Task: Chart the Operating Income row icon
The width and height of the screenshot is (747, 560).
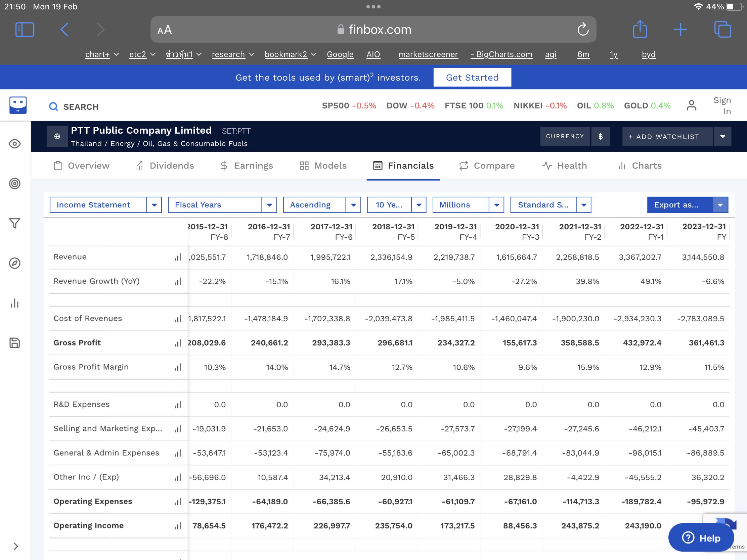Action: 178,526
